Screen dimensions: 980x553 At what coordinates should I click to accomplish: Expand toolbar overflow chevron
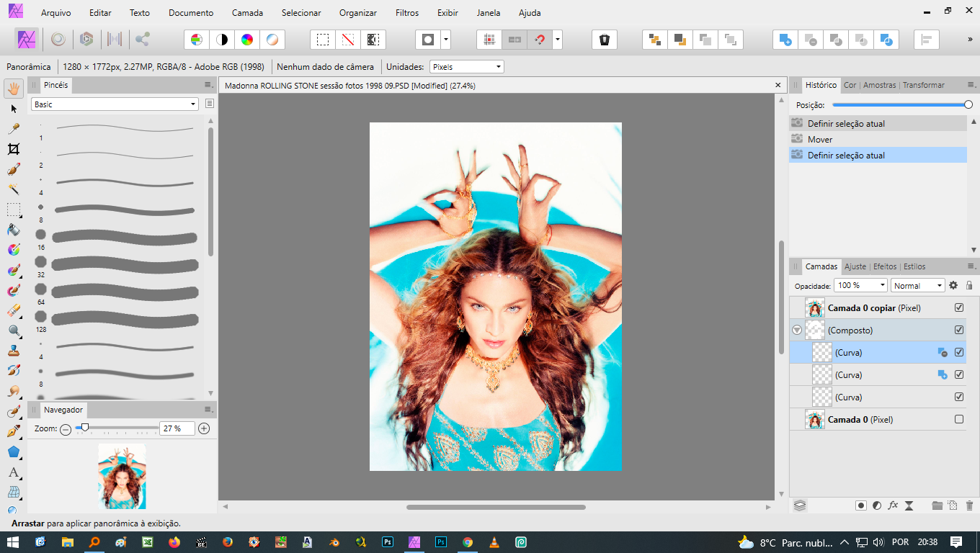[970, 40]
